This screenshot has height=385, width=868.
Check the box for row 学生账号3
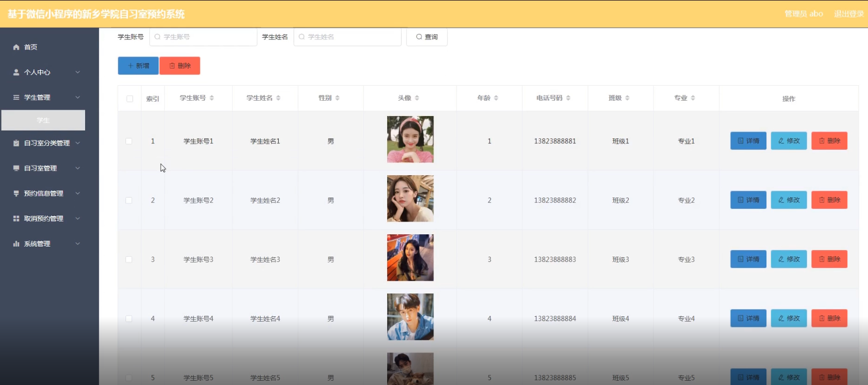coord(129,259)
